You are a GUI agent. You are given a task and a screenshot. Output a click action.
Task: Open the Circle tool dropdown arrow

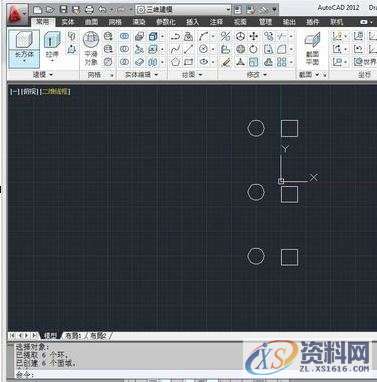click(212, 49)
